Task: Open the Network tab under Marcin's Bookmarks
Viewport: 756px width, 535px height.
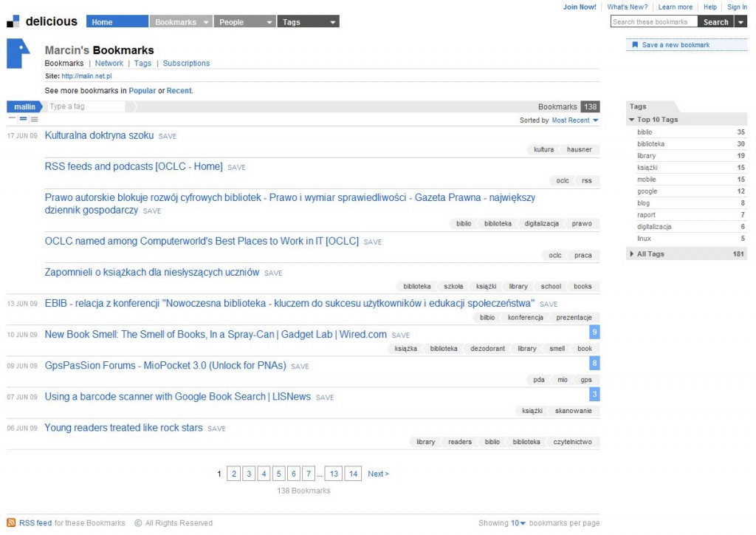Action: [109, 64]
